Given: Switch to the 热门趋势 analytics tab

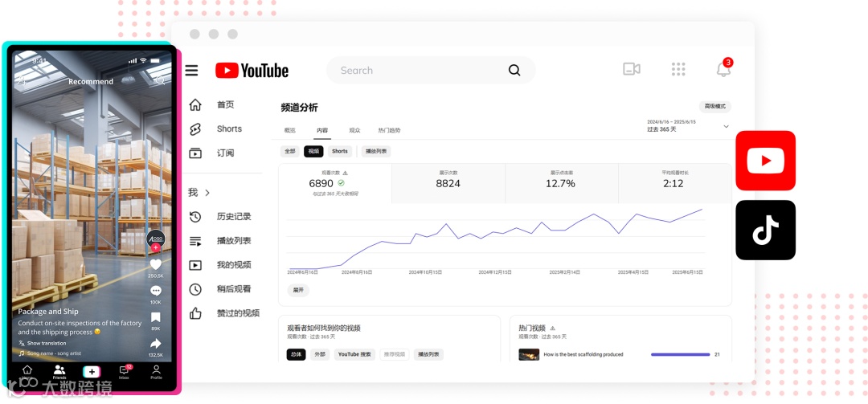Looking at the screenshot, I should coord(389,131).
